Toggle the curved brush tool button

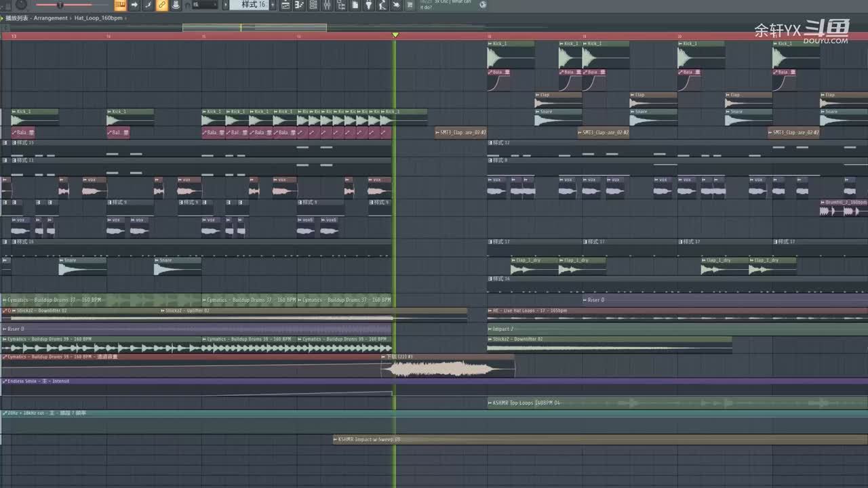[148, 5]
